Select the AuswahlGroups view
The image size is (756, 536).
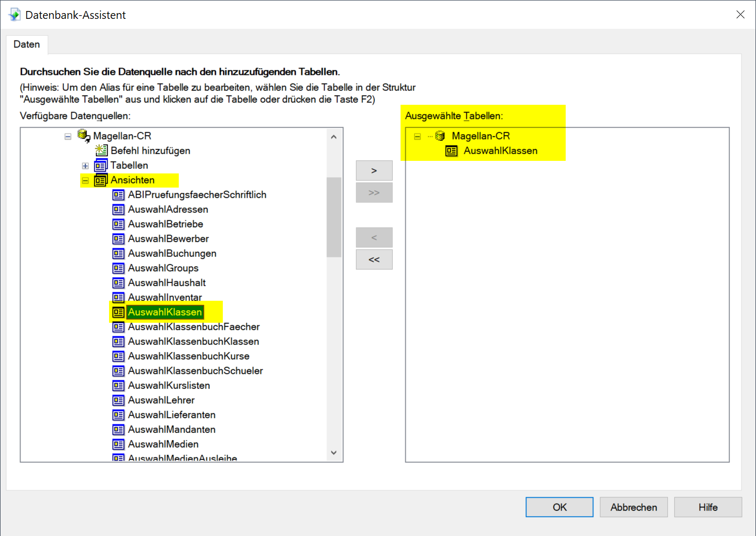(x=163, y=268)
